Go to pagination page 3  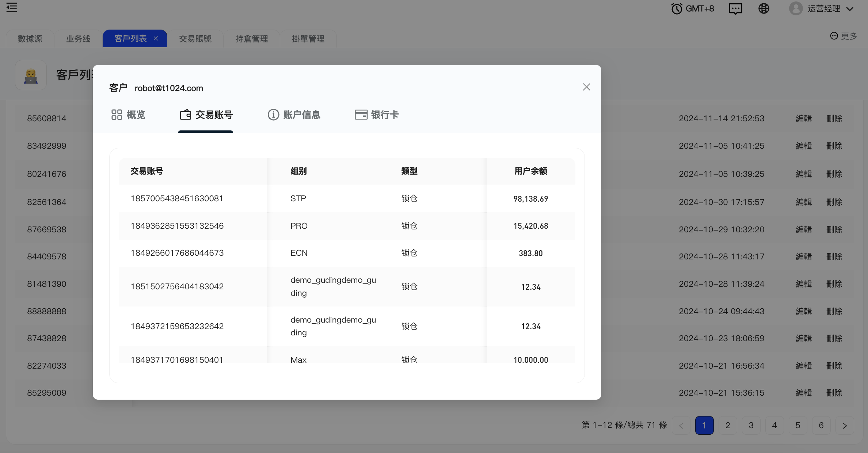751,426
